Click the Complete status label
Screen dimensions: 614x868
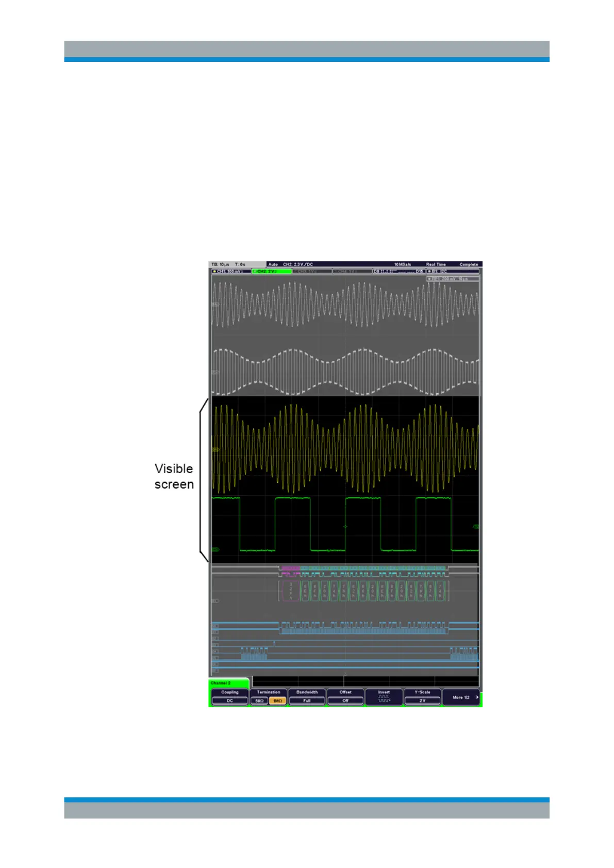pyautogui.click(x=469, y=264)
